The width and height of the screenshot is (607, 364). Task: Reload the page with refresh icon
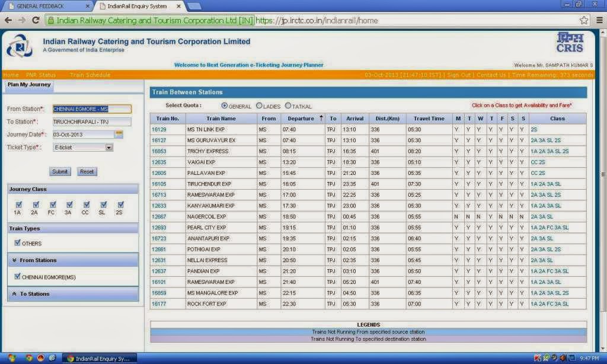pyautogui.click(x=36, y=20)
